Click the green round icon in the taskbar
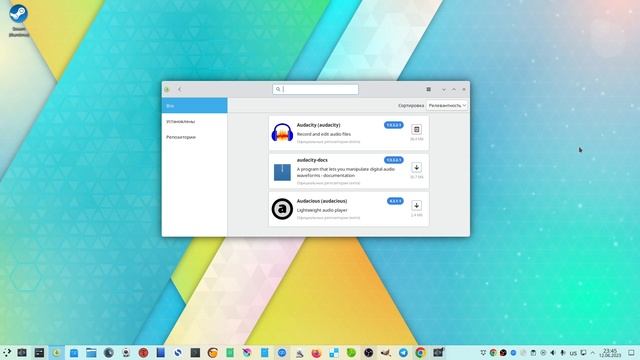This screenshot has width=640, height=360. [x=351, y=352]
